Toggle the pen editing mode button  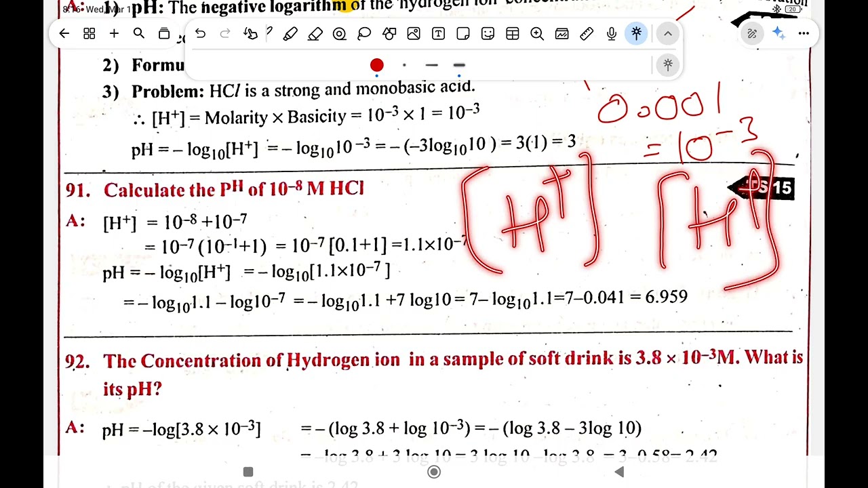(752, 33)
